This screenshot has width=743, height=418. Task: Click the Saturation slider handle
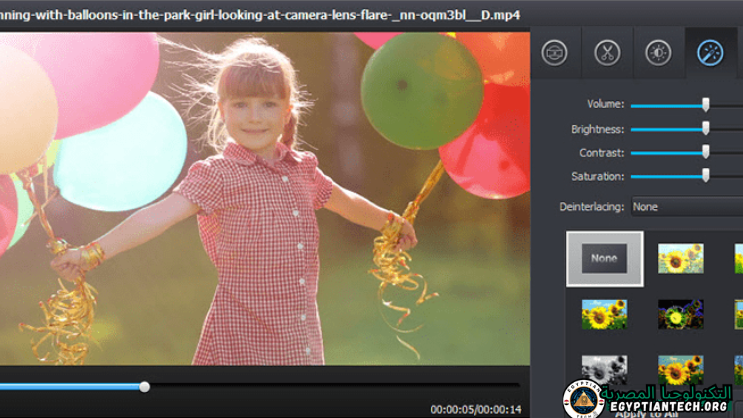[x=706, y=176]
